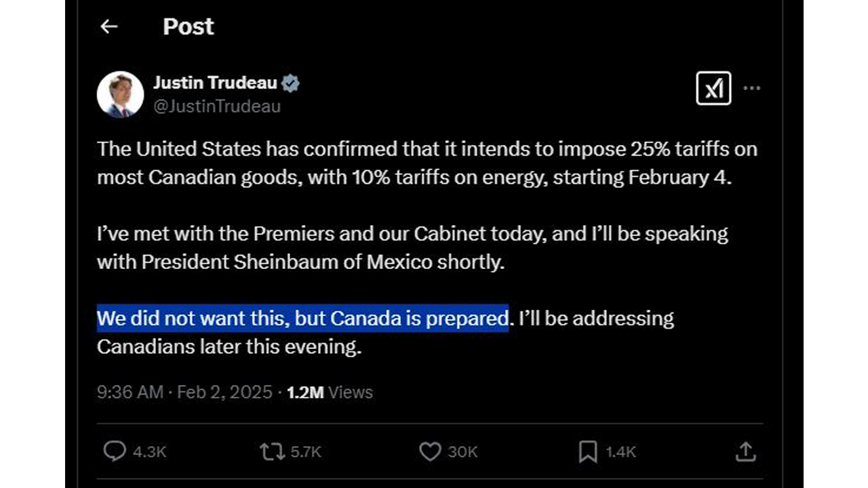
Task: Click the repost arrows icon
Action: point(272,451)
